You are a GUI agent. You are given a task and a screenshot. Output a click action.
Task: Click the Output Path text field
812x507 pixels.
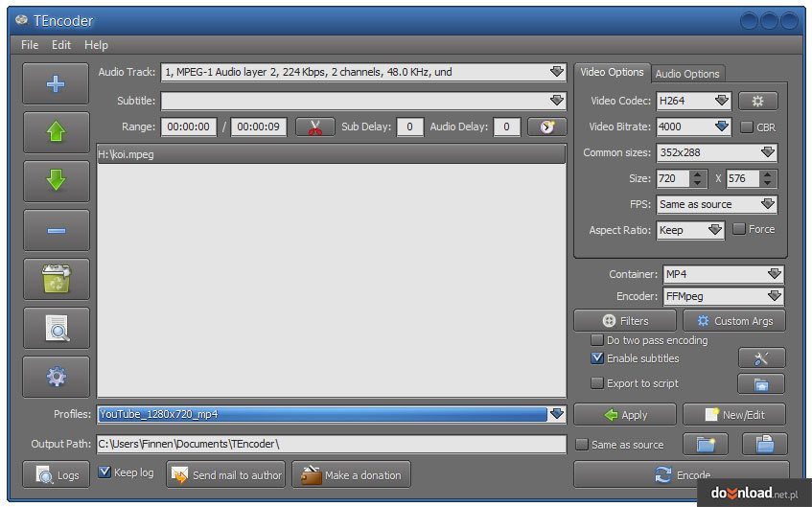[332, 444]
